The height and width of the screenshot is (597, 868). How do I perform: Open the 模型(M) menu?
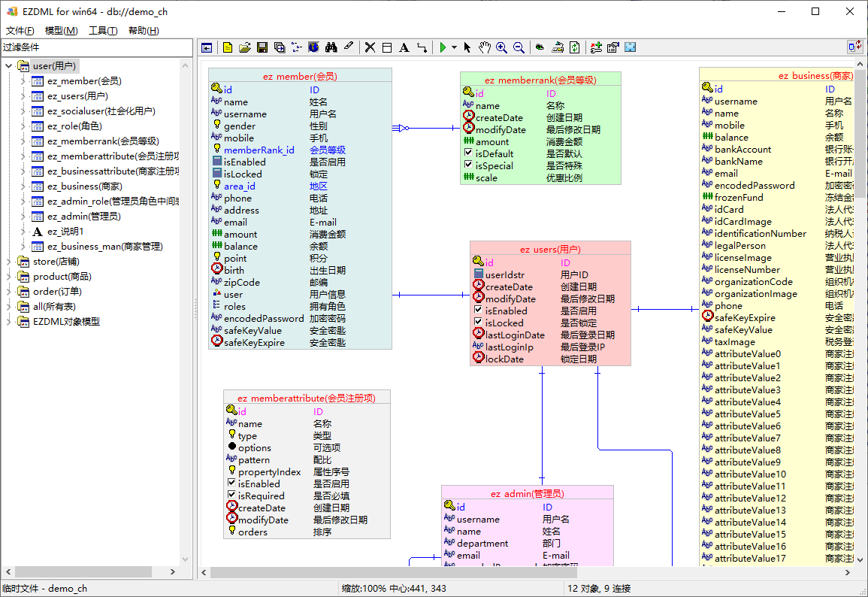(61, 31)
